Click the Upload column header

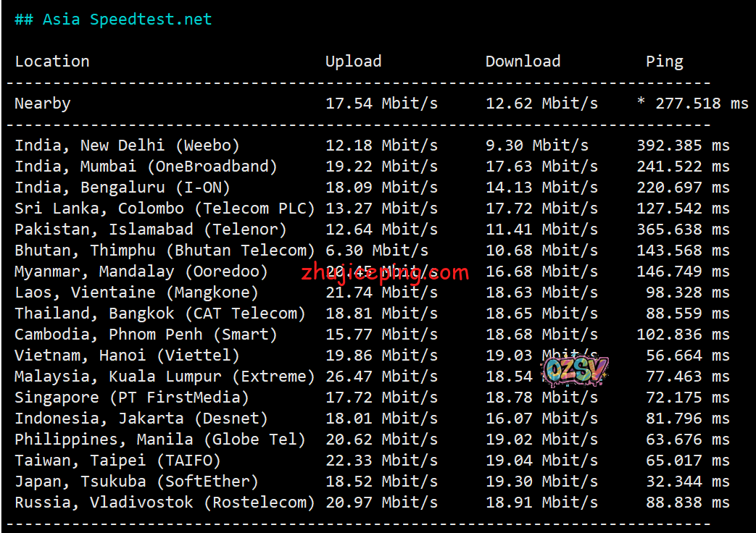tap(353, 62)
